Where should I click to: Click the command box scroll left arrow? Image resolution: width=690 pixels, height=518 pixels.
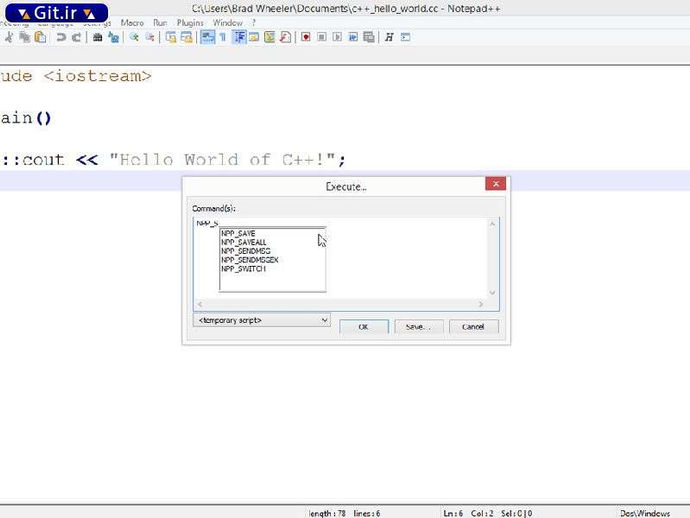200,304
